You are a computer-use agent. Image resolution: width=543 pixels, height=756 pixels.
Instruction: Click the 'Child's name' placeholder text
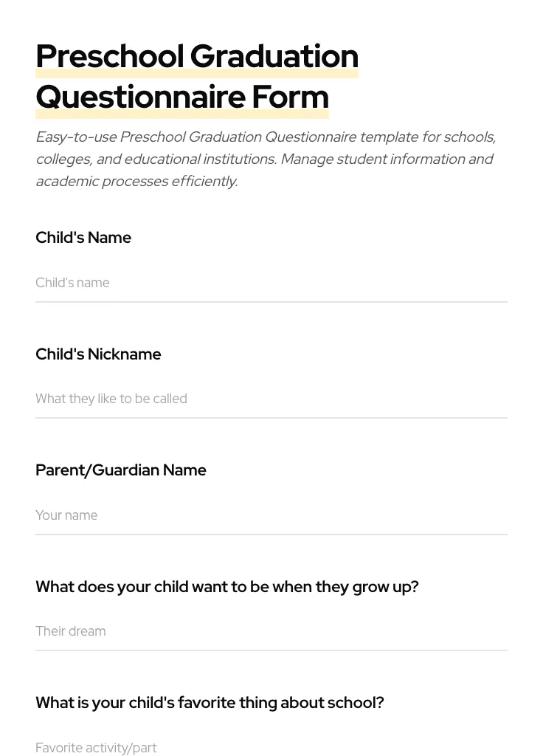point(72,283)
